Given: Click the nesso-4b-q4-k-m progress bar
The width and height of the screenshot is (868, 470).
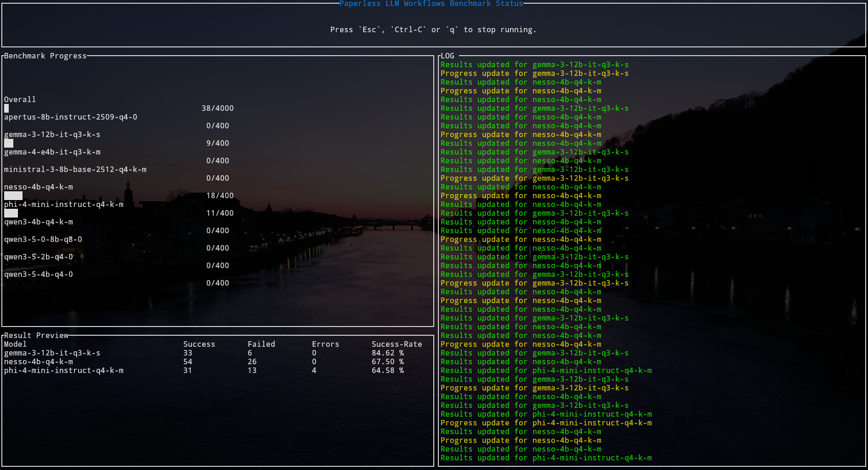Looking at the screenshot, I should pyautogui.click(x=13, y=196).
